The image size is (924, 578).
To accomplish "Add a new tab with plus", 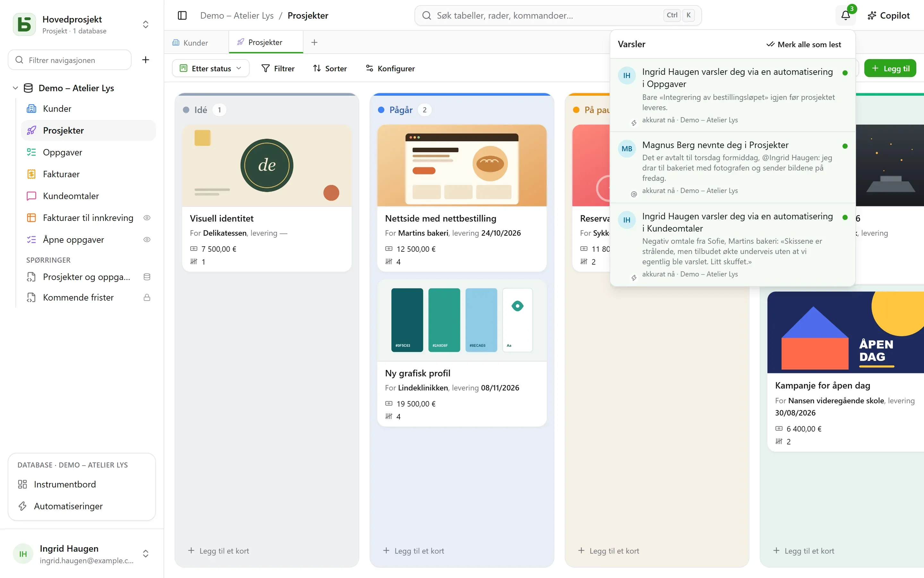I will pos(314,42).
